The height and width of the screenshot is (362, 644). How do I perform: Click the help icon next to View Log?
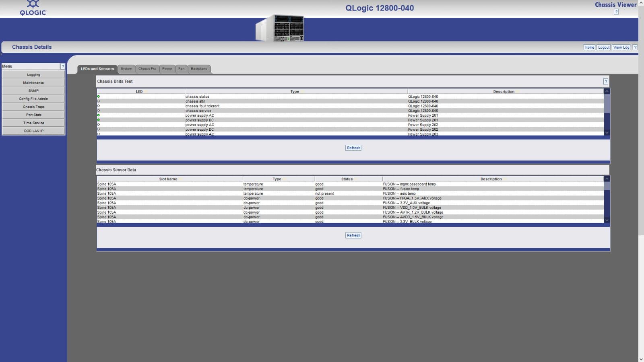(635, 47)
